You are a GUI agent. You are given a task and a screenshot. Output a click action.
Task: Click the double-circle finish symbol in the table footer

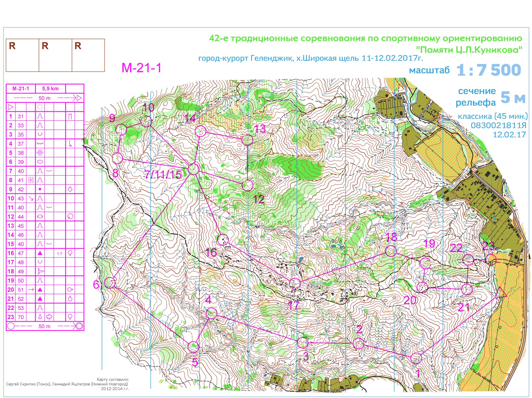79,326
